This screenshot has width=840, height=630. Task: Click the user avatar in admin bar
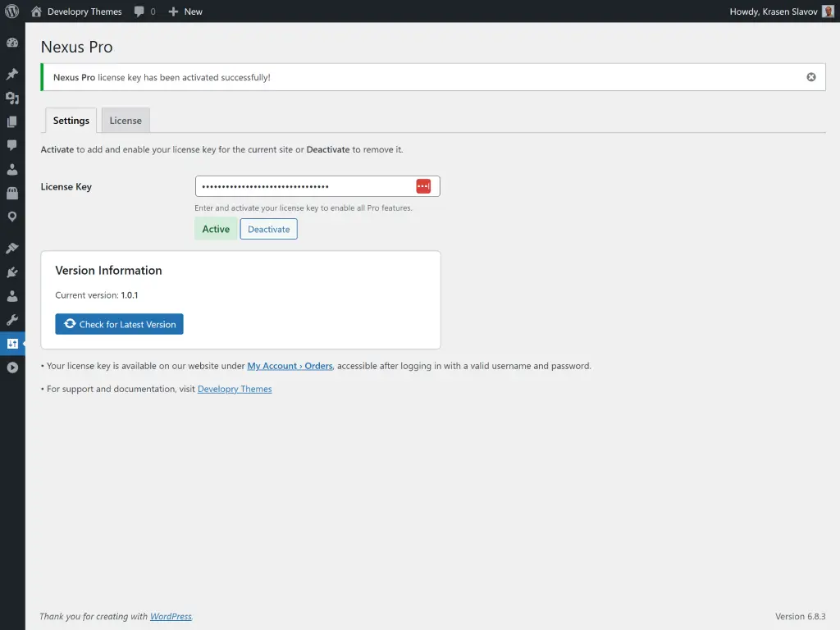(828, 11)
